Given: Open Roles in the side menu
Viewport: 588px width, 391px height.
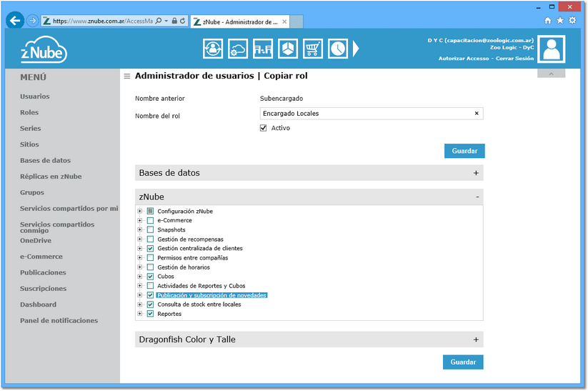Looking at the screenshot, I should point(29,112).
